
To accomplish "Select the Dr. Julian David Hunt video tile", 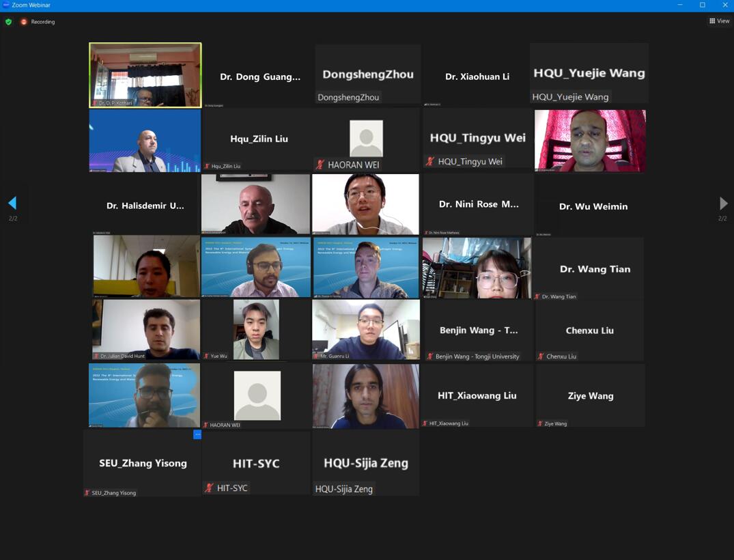I will tap(146, 329).
